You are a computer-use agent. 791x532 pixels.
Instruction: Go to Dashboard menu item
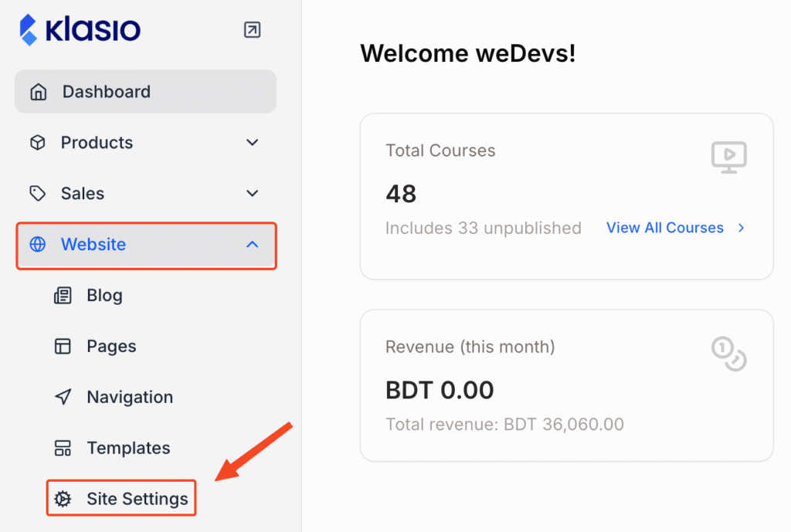(x=107, y=92)
